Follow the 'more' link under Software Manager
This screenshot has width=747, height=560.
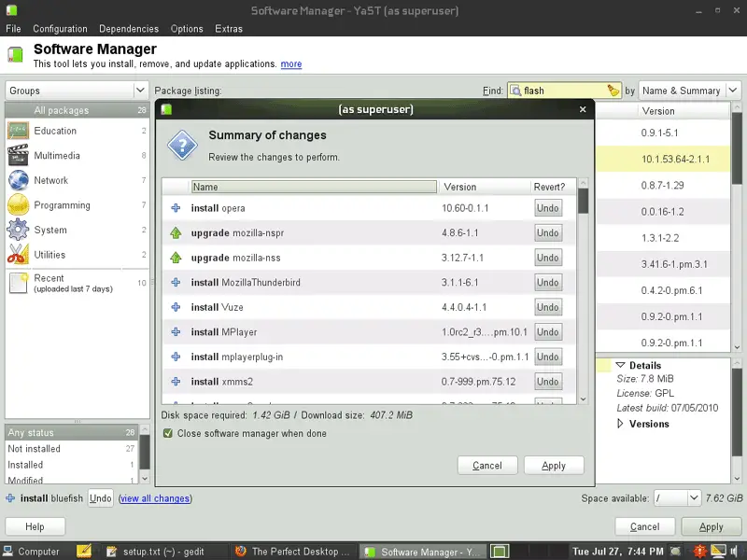click(x=291, y=63)
